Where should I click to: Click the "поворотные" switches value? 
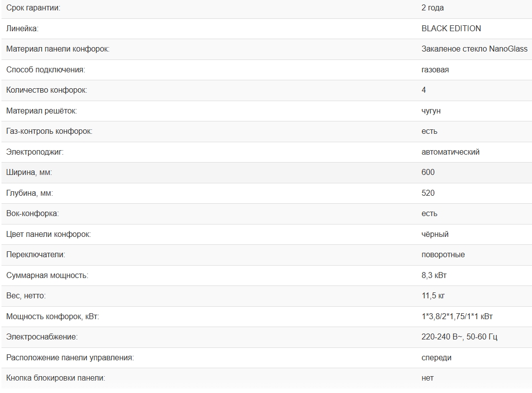click(443, 255)
